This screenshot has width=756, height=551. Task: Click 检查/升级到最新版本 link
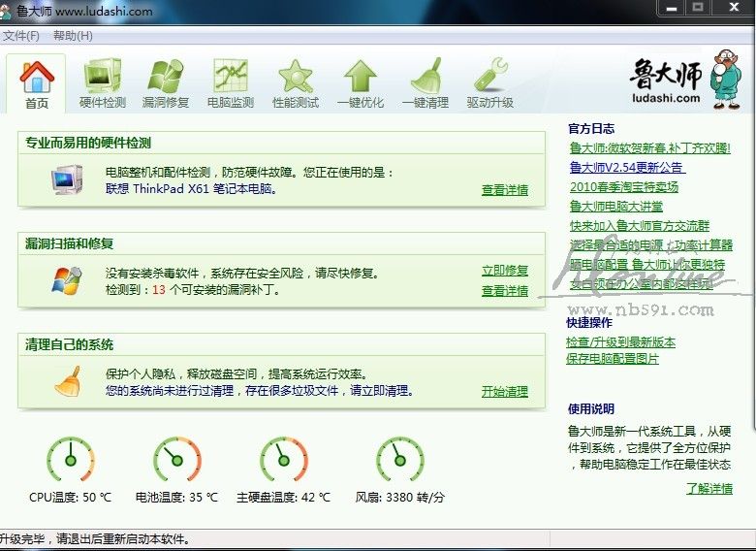coord(620,342)
